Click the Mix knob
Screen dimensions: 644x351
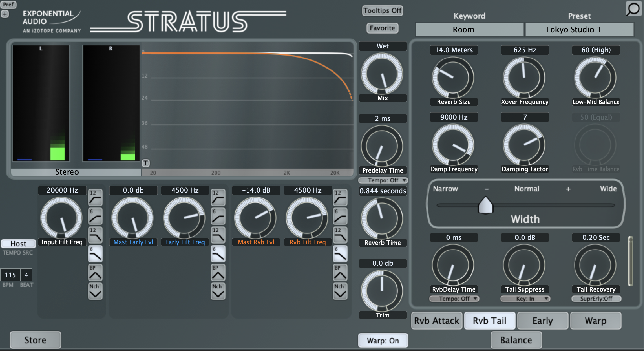coord(382,74)
